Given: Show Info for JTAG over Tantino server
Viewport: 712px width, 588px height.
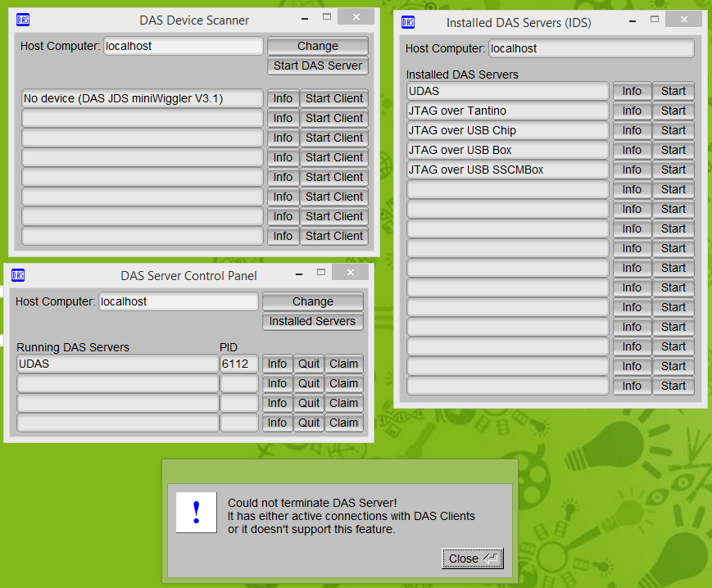Looking at the screenshot, I should point(632,111).
